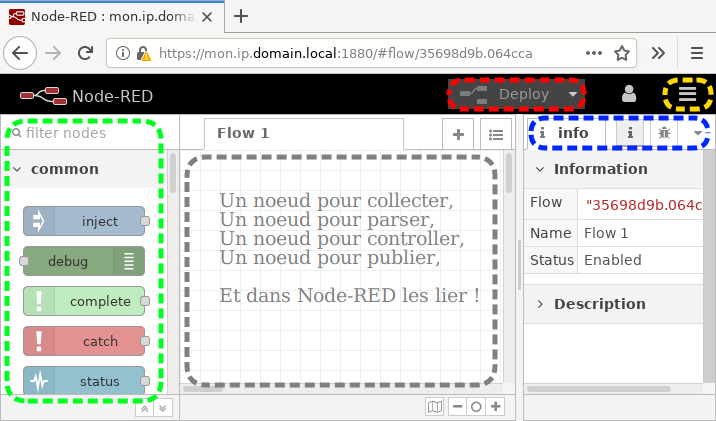Click the Status label in the Information table
Screen dimensions: 716x421
[552, 260]
